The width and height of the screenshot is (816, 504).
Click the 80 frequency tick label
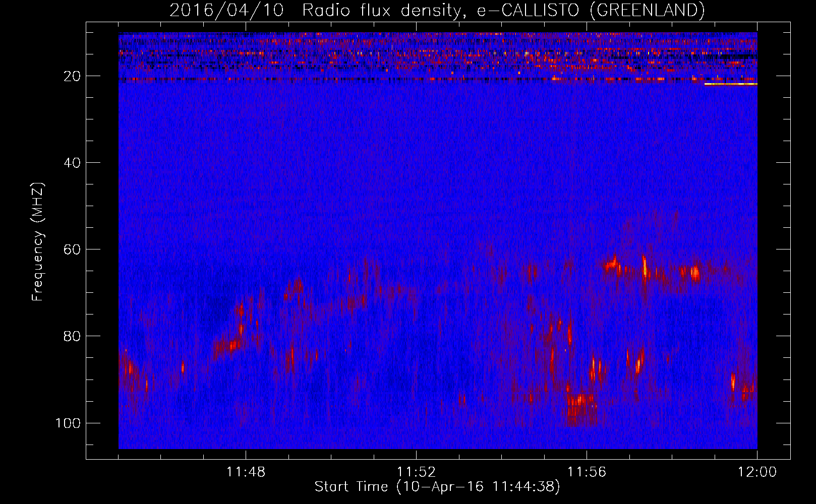point(73,336)
